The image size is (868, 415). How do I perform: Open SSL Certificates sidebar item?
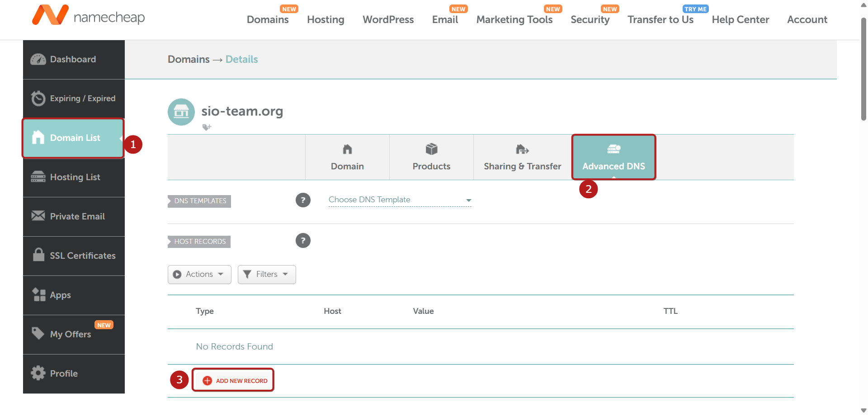click(74, 256)
